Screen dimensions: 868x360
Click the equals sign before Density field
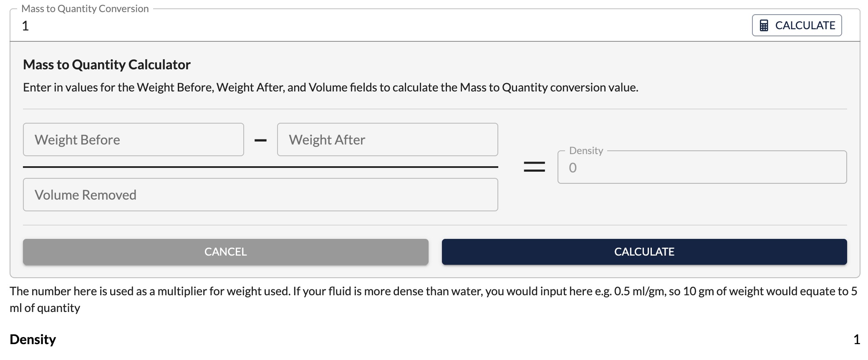pos(535,167)
